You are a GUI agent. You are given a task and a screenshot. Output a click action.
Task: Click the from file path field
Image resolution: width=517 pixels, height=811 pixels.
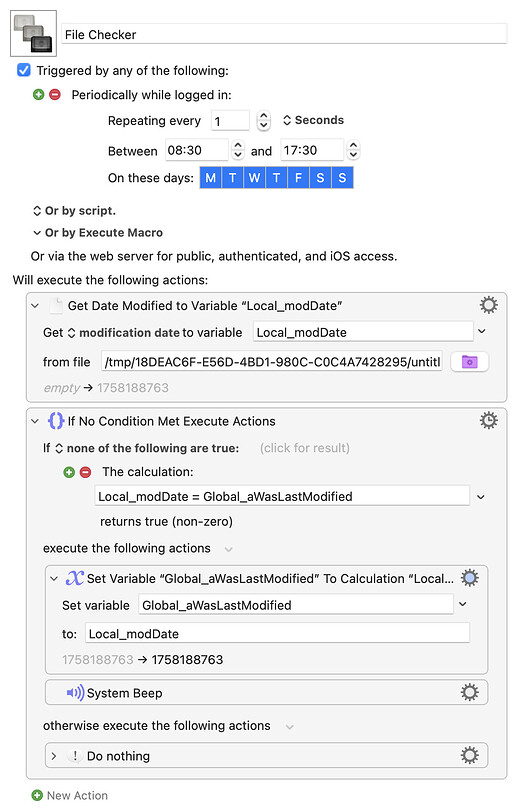[x=272, y=362]
